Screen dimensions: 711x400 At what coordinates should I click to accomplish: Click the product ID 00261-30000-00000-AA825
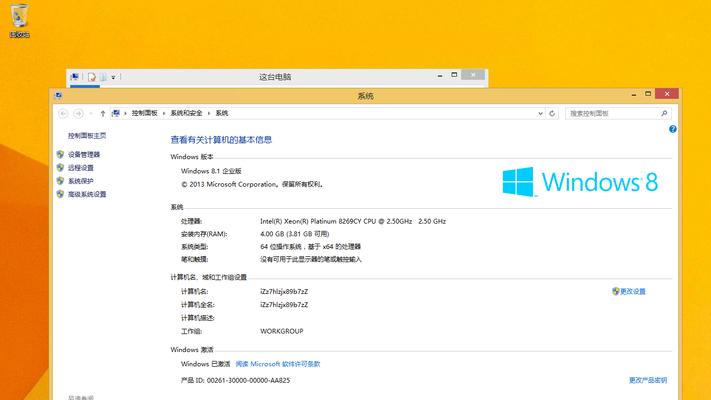coord(248,380)
